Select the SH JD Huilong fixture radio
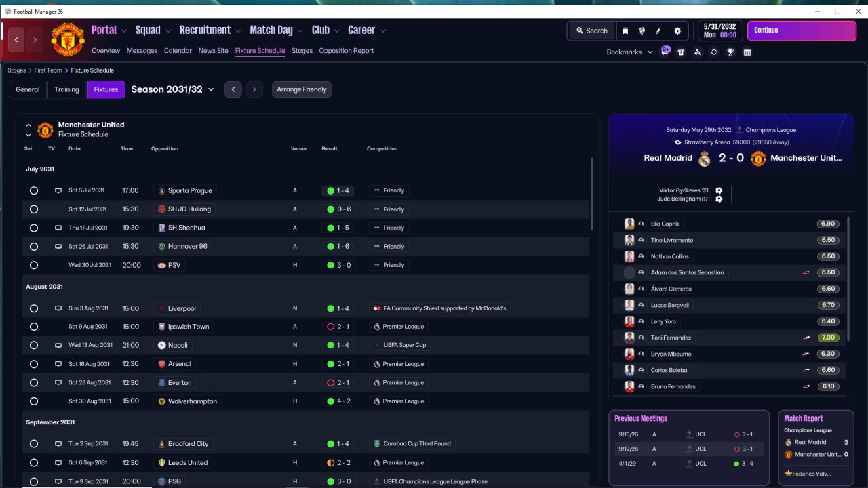The width and height of the screenshot is (868, 488). coord(34,209)
